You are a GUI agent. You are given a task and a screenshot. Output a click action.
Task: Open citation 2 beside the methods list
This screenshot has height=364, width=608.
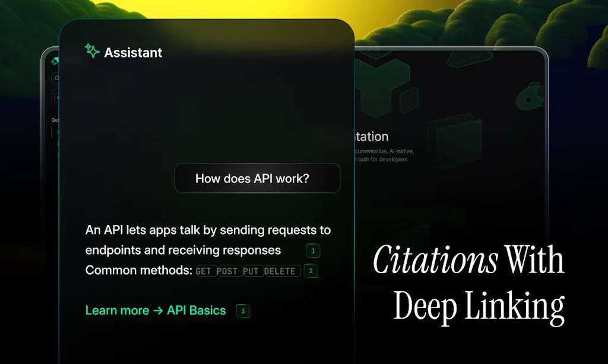coord(311,271)
